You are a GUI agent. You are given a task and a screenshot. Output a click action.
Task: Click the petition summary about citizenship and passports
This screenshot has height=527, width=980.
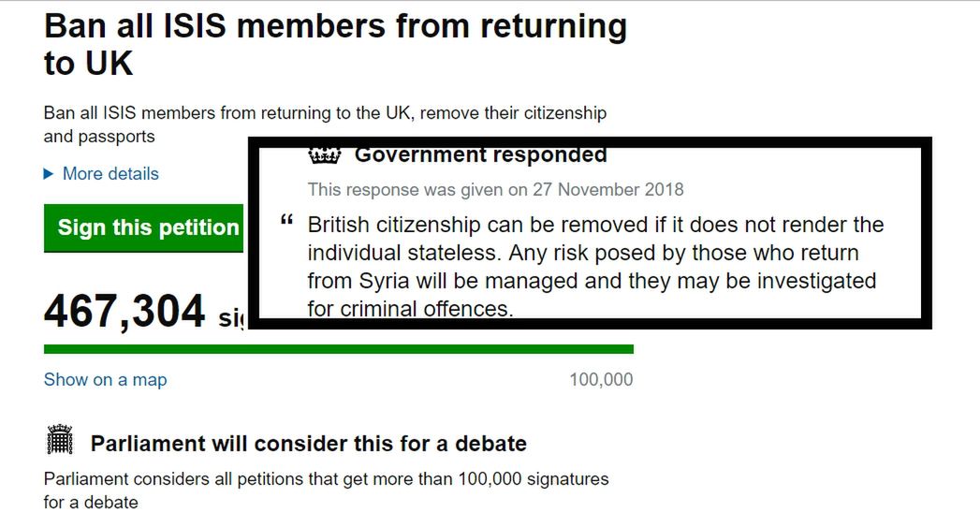(x=325, y=124)
